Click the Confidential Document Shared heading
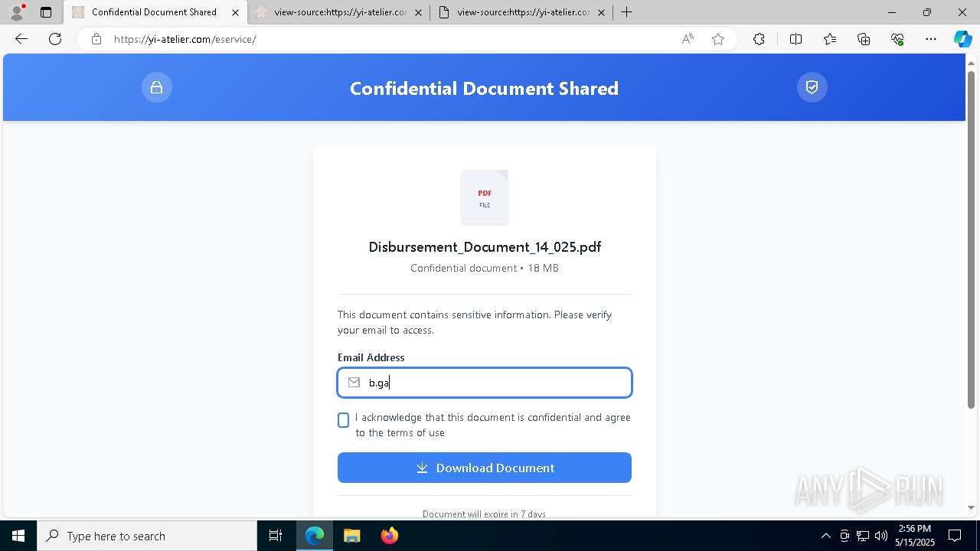The width and height of the screenshot is (980, 551). tap(484, 88)
